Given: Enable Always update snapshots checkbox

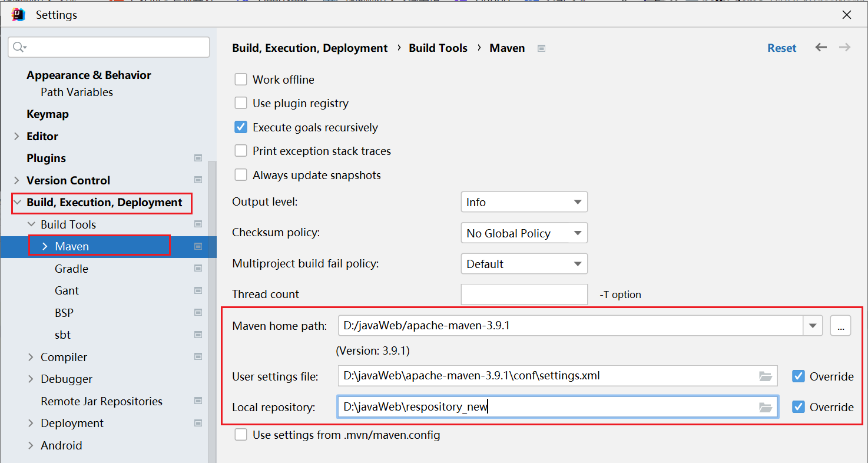Looking at the screenshot, I should click(x=241, y=175).
